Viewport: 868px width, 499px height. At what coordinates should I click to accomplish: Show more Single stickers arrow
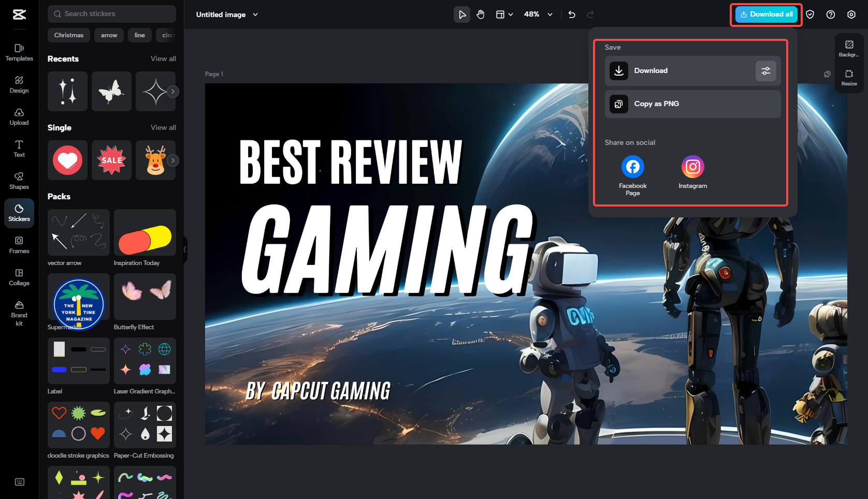click(173, 160)
